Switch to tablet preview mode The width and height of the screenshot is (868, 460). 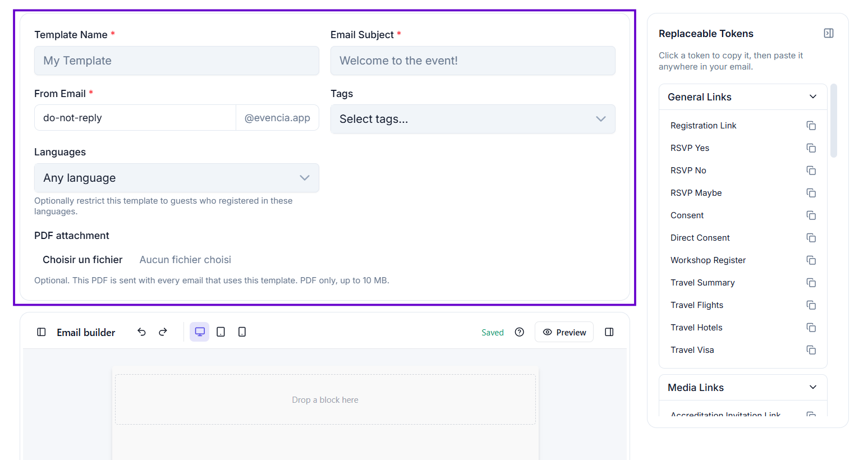coord(221,332)
